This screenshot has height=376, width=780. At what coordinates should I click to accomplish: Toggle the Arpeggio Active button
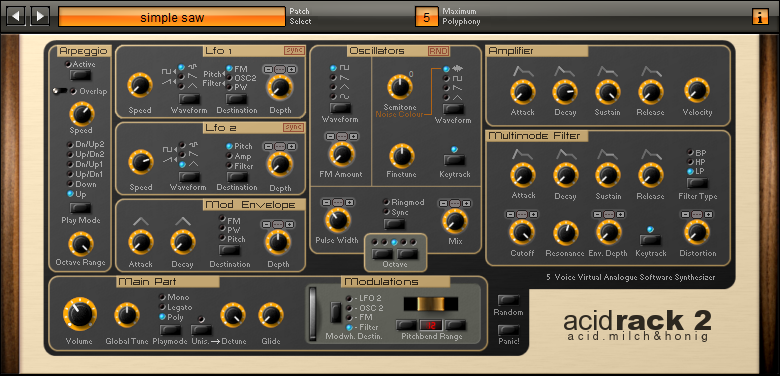tap(80, 75)
